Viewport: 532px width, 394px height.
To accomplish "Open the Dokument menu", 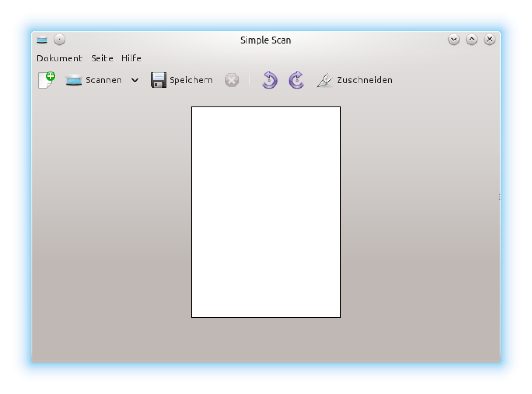I will [x=60, y=58].
